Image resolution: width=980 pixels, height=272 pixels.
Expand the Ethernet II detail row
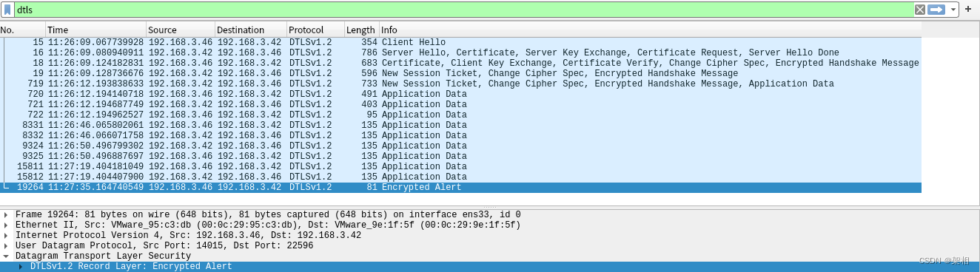7,225
